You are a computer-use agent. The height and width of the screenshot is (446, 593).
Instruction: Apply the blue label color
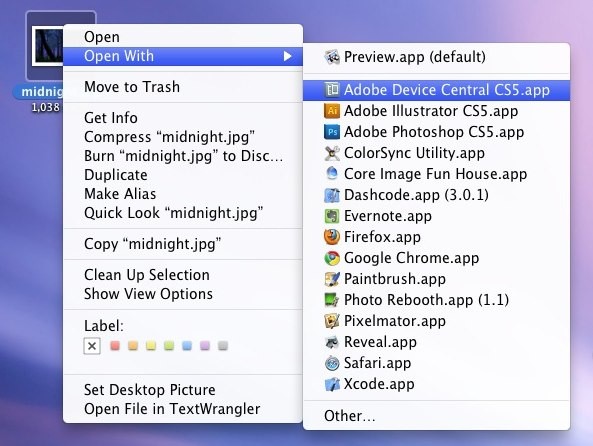click(x=187, y=346)
